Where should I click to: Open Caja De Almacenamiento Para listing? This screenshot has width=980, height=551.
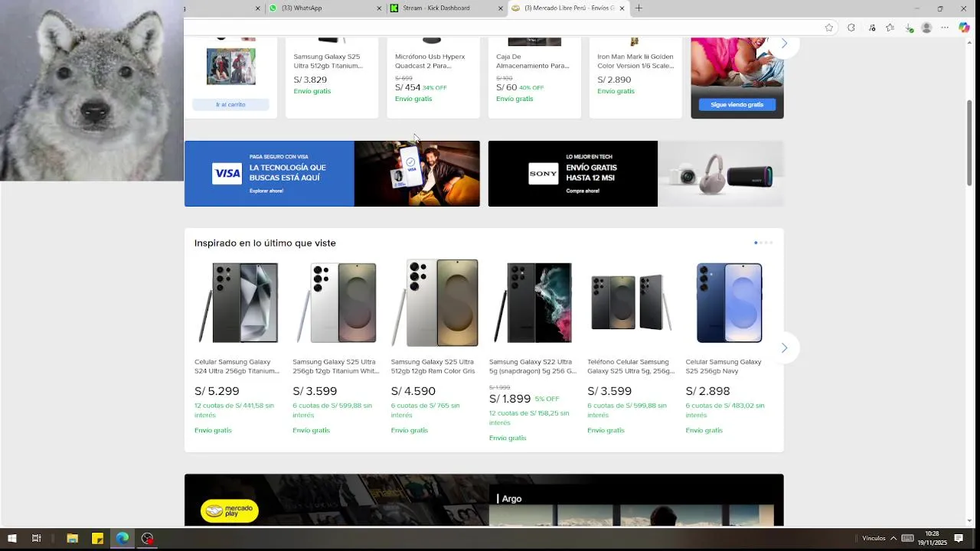(x=533, y=61)
